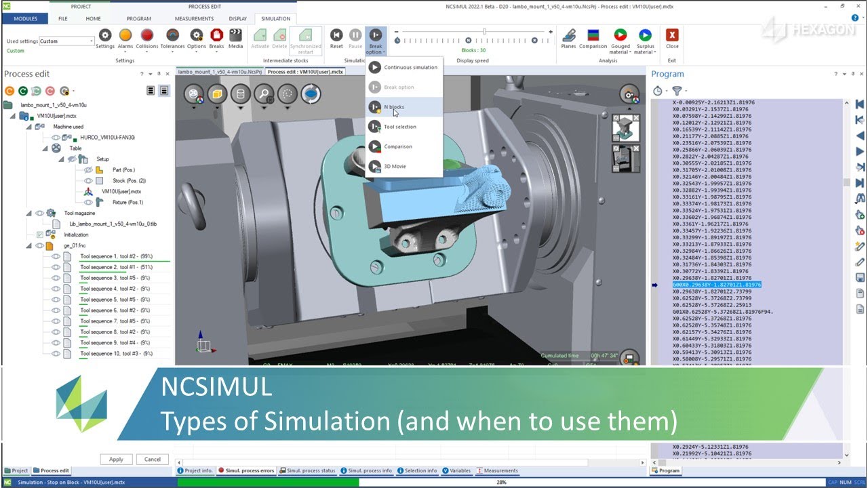
Task: Click the Apply button
Action: 116,459
